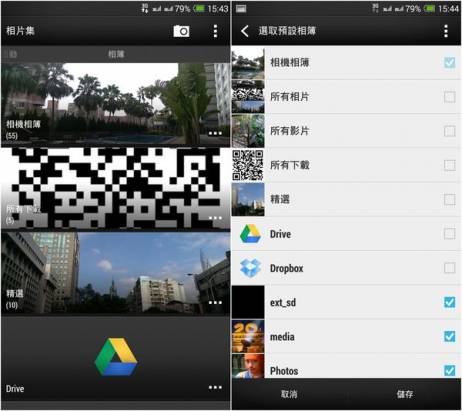Tap the battery status icon at top
This screenshot has height=411, width=462.
pos(199,8)
